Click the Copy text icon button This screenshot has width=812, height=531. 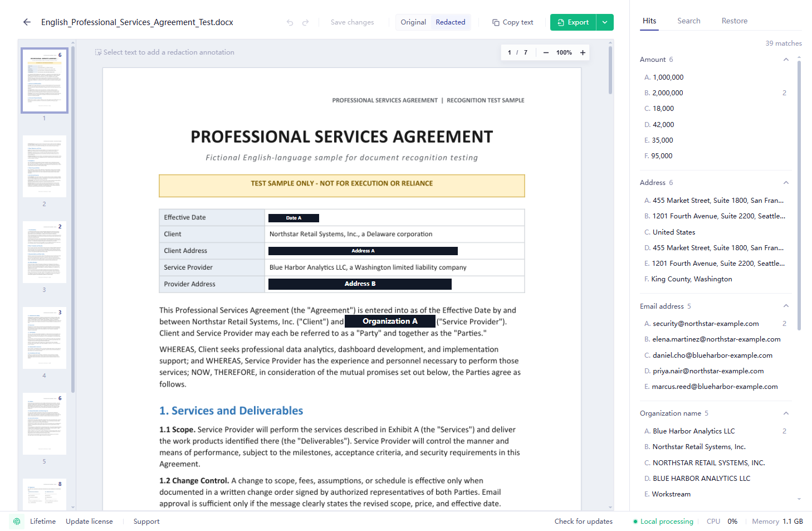click(x=512, y=22)
